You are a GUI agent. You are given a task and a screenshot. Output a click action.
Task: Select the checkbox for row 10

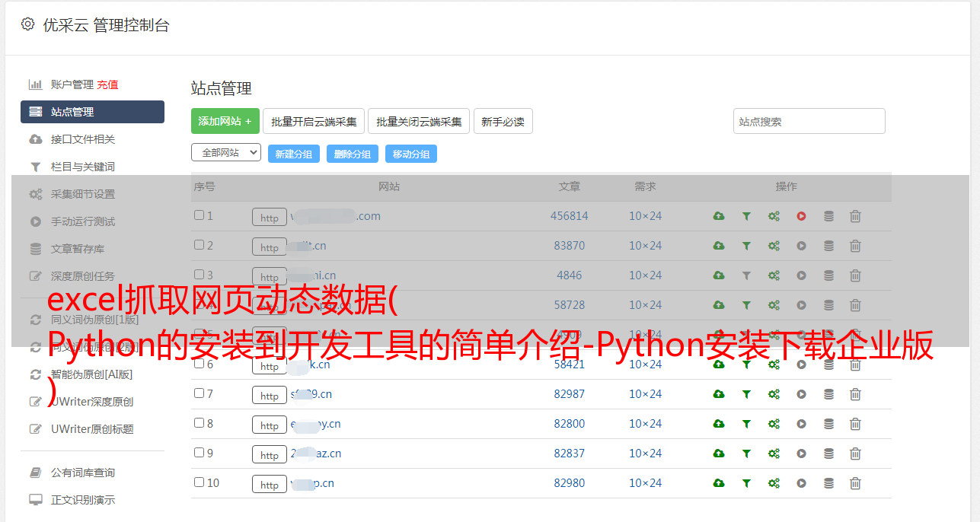(199, 482)
